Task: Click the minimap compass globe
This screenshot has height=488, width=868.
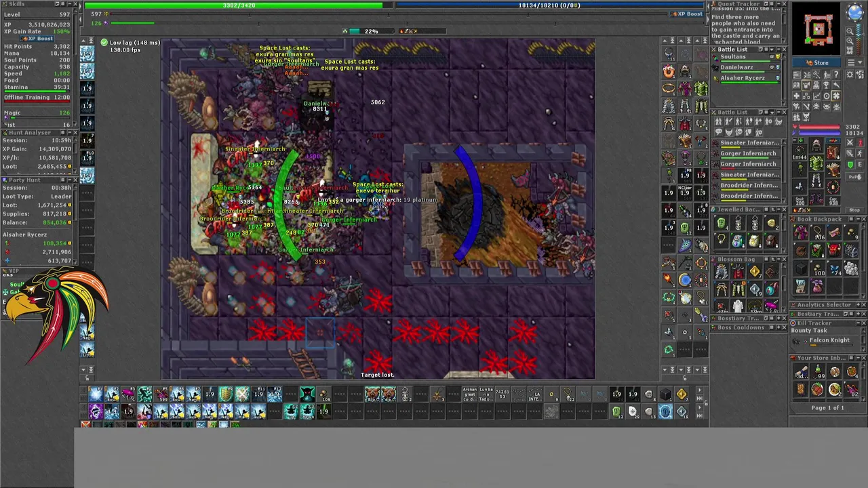Action: pyautogui.click(x=855, y=12)
